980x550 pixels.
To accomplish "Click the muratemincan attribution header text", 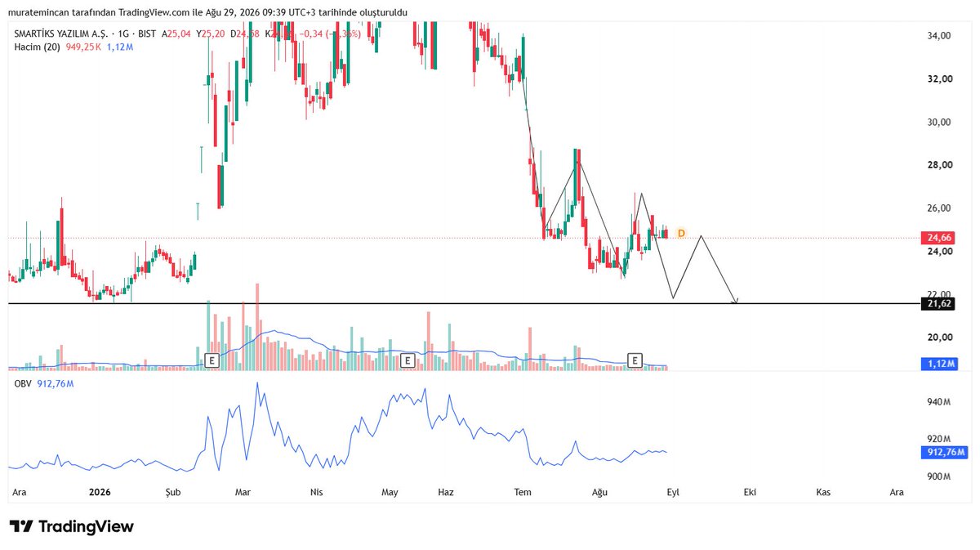I will click(x=208, y=12).
